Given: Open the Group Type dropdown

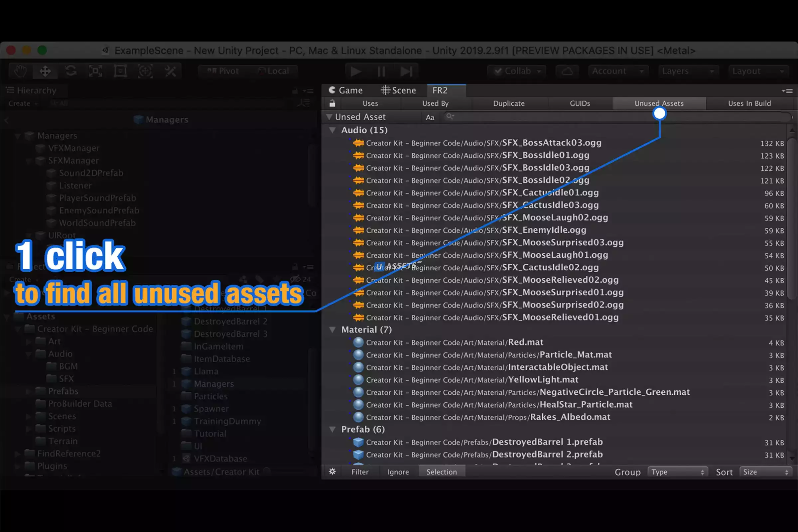Looking at the screenshot, I should coord(677,472).
